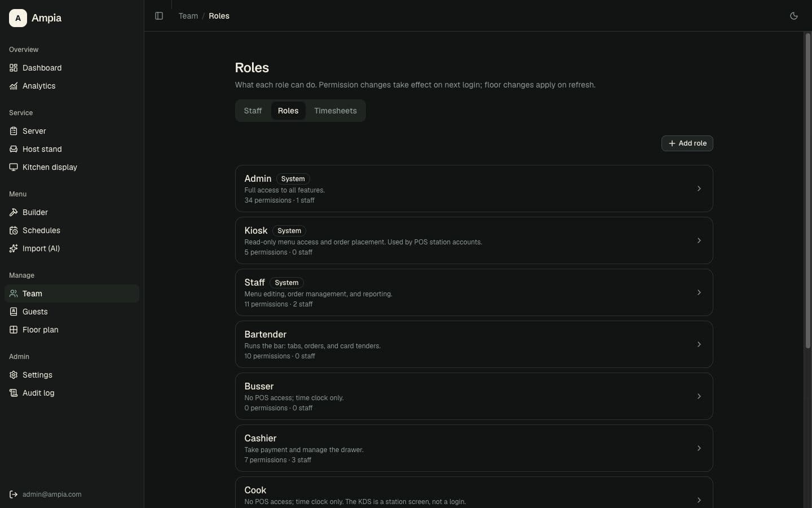812x508 pixels.
Task: Expand the Admin role chevron
Action: click(x=699, y=189)
